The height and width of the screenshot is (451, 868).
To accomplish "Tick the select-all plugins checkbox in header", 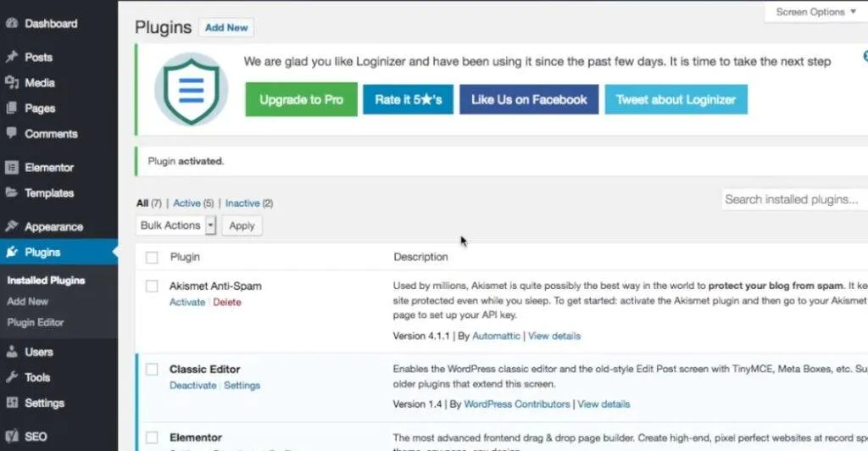I will pyautogui.click(x=152, y=258).
